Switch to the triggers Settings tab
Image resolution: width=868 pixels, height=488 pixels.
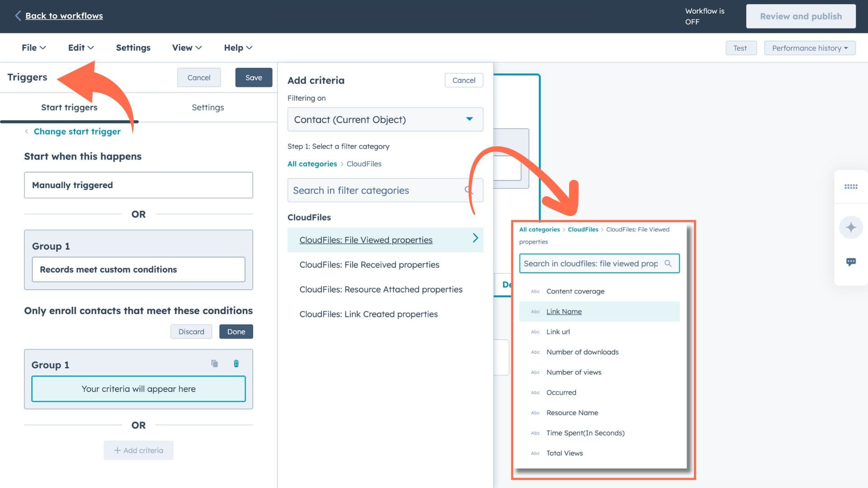coord(208,108)
